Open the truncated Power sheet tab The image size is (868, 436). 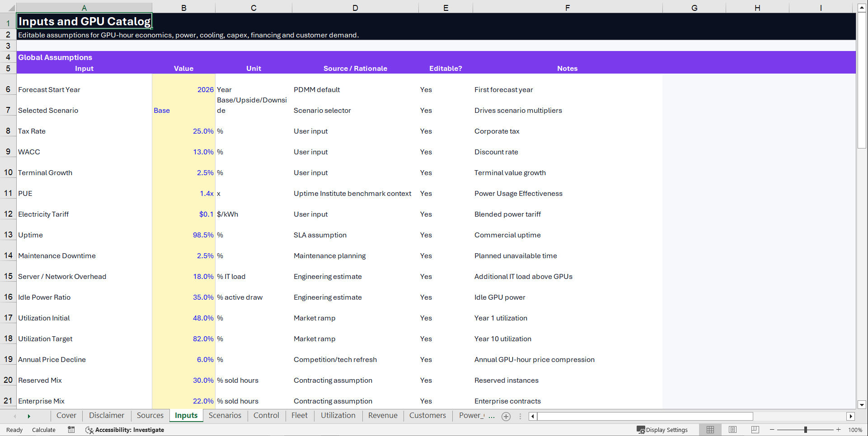[471, 416]
